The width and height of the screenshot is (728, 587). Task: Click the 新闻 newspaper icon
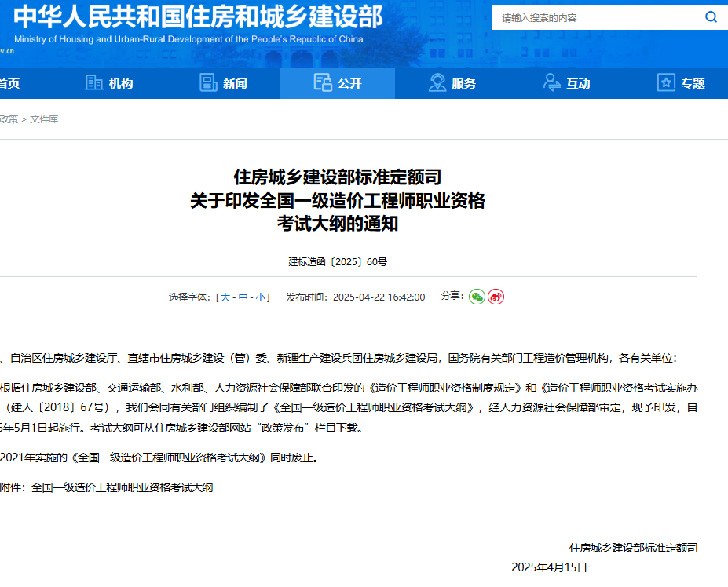point(208,83)
